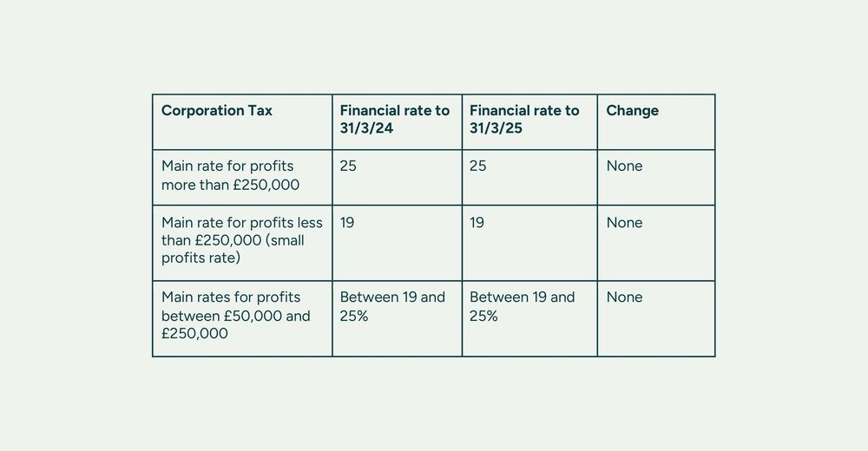Screen dimensions: 868x451
Task: Select the profits between £50,000 and £250,000 label
Action: 235,315
